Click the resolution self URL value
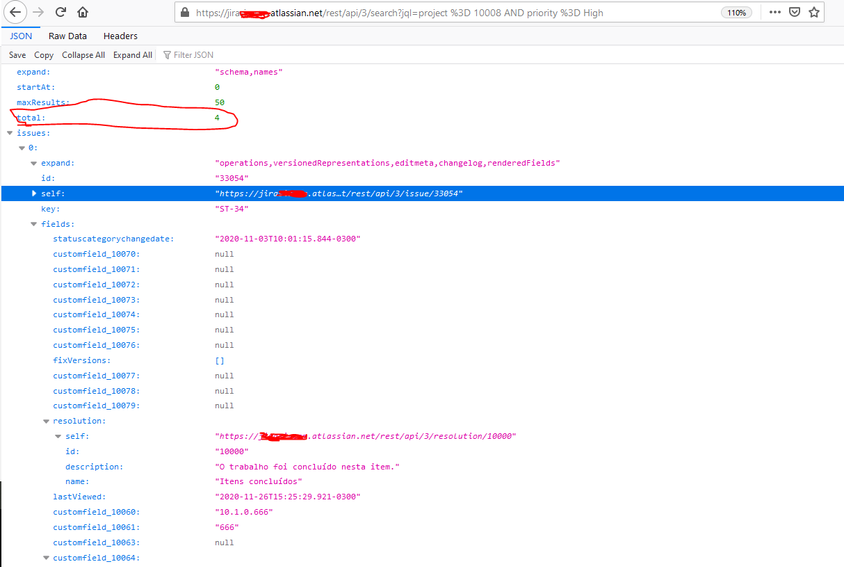Viewport: 844px width, 567px height. [365, 436]
